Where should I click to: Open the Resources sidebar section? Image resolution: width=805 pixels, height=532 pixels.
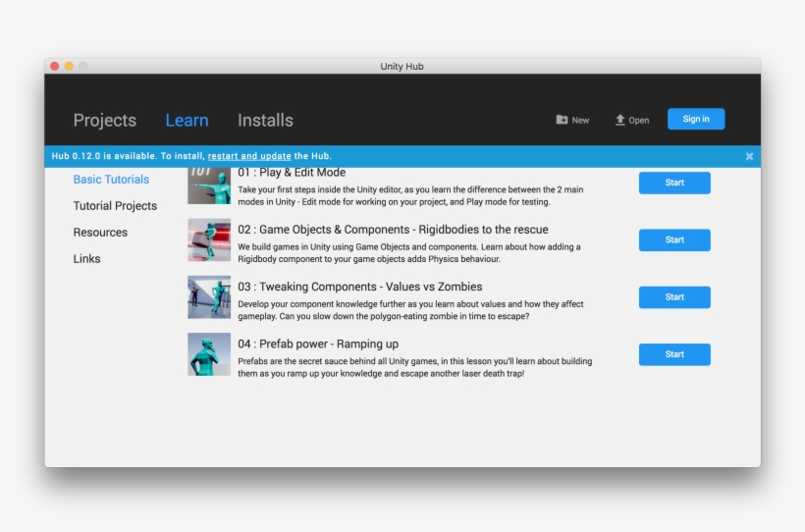[x=100, y=232]
